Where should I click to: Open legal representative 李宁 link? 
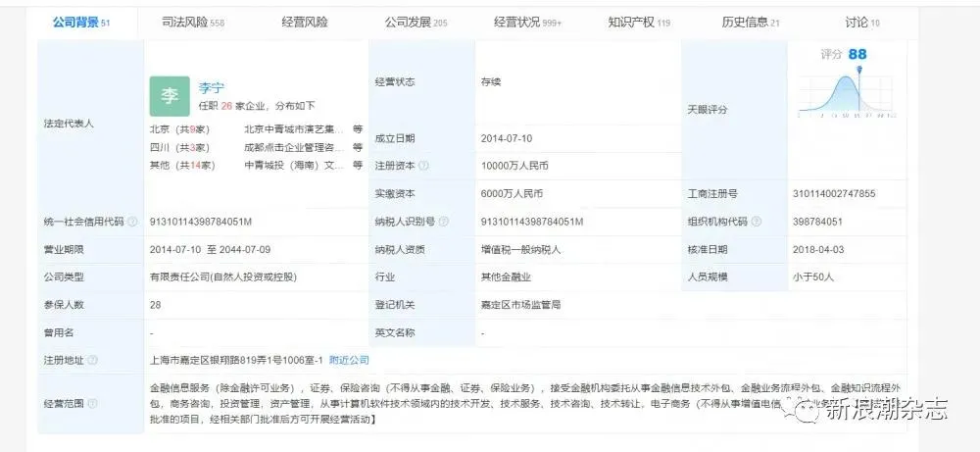pos(212,88)
